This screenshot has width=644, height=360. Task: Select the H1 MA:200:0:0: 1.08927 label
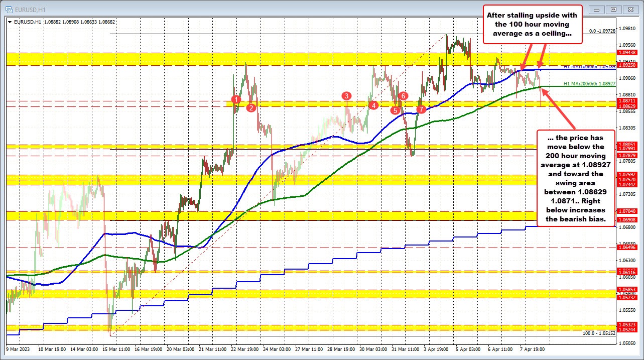[589, 84]
